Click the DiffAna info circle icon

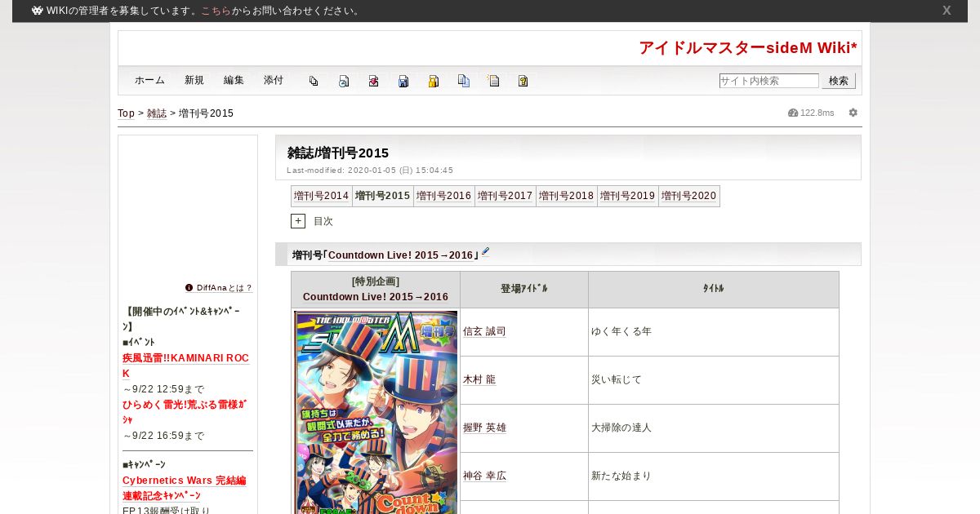(189, 288)
